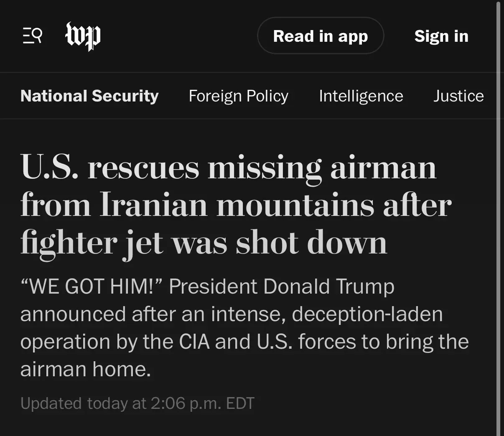Click the Washington Post logo
Viewport: 504px width, 436px height.
point(83,36)
